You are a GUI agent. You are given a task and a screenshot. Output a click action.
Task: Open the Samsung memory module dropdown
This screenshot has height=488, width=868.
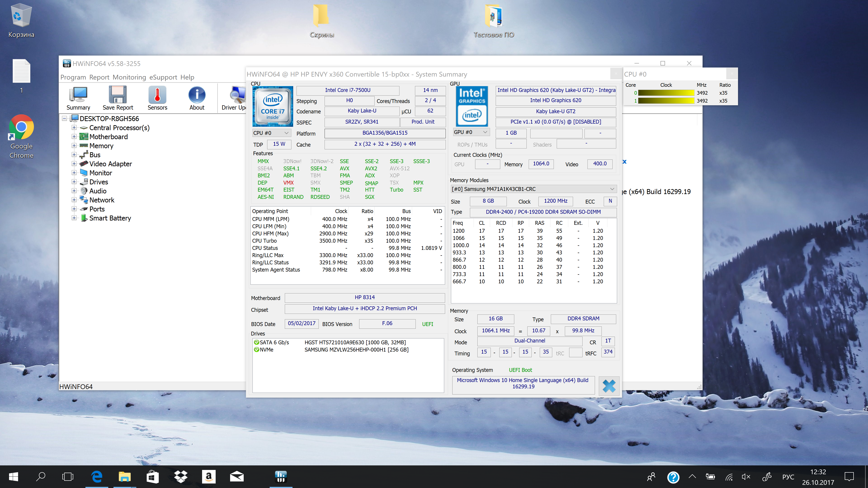(534, 189)
